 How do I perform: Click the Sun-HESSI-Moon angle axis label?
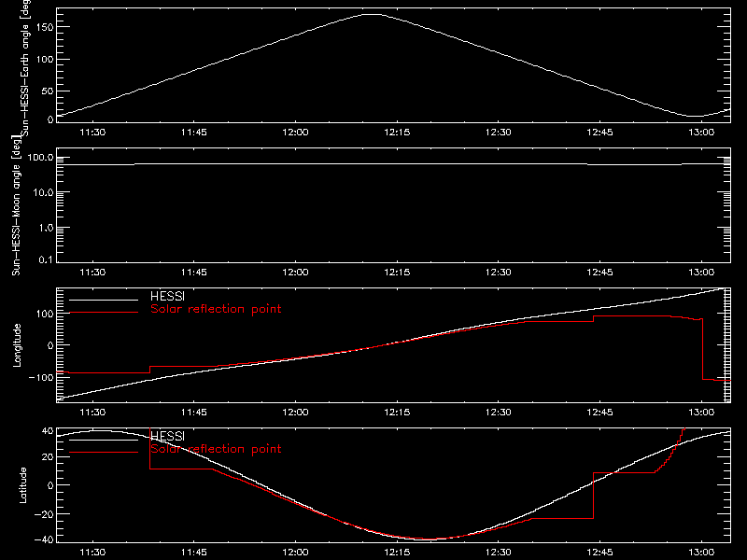pyautogui.click(x=16, y=205)
